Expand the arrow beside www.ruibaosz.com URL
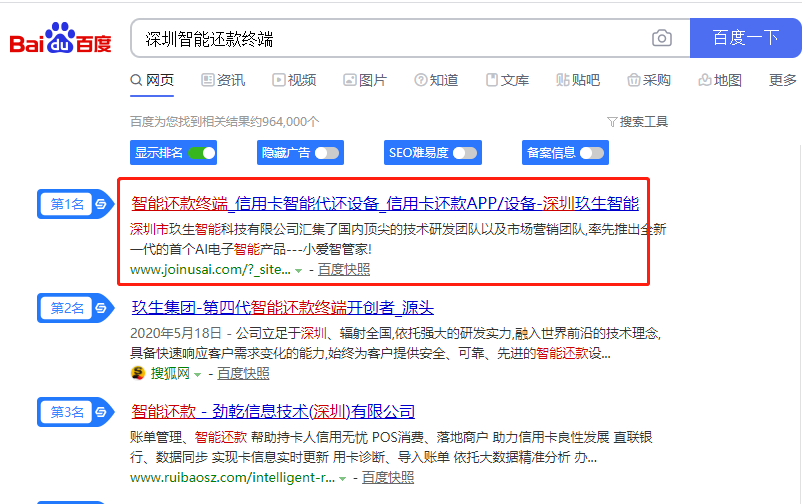Screen dimensions: 802x504 point(343,479)
